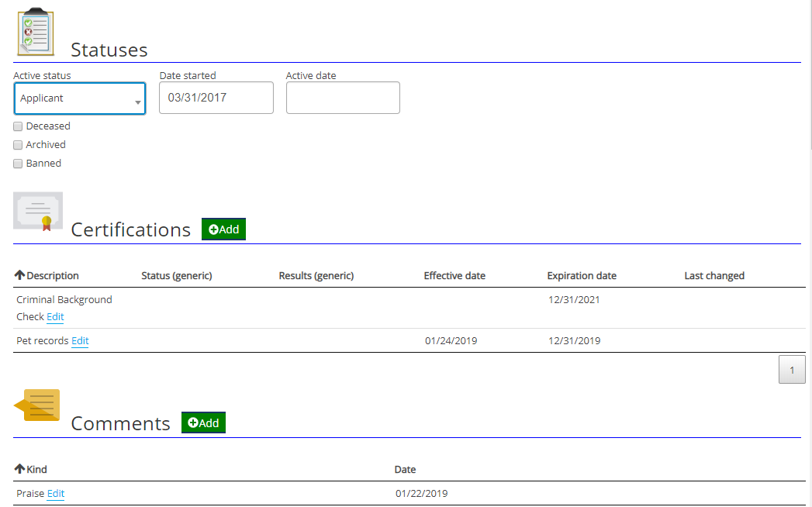The width and height of the screenshot is (812, 507).
Task: Click the Date started field
Action: click(216, 98)
